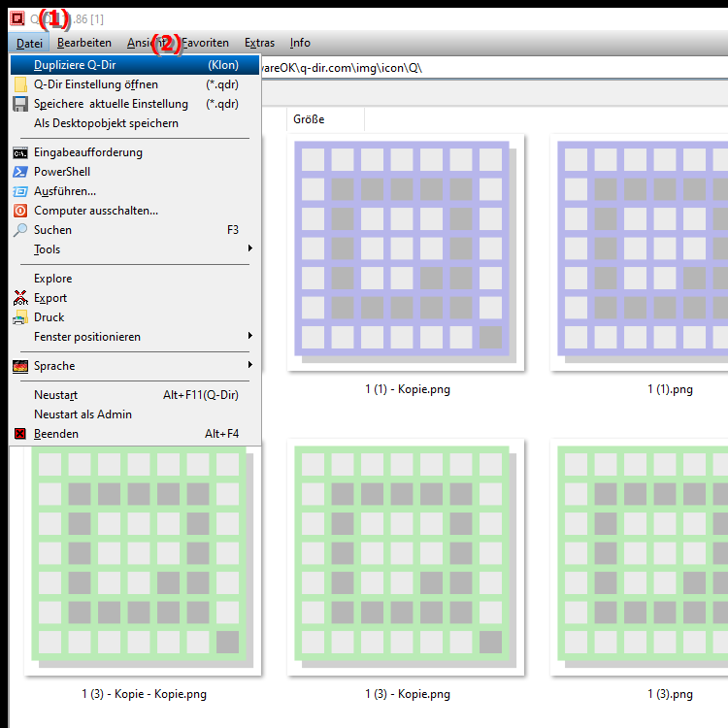Click file name label 1 (3) - Kopie.png
This screenshot has width=728, height=728.
click(x=408, y=694)
